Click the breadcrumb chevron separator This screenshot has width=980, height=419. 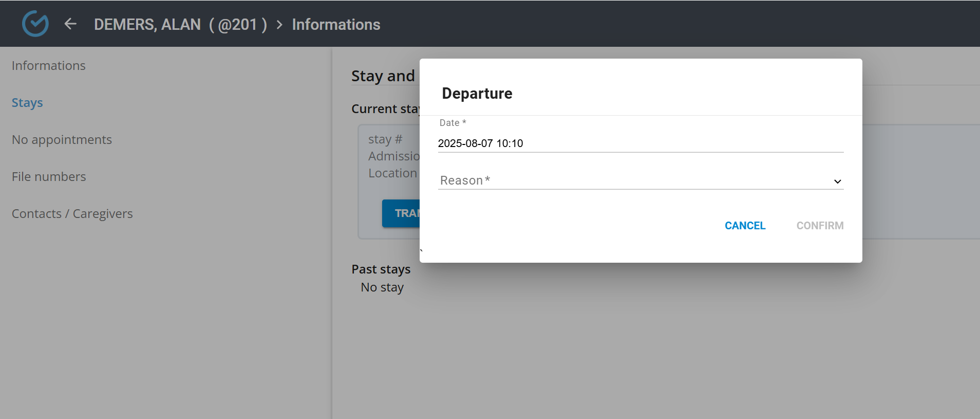tap(279, 25)
